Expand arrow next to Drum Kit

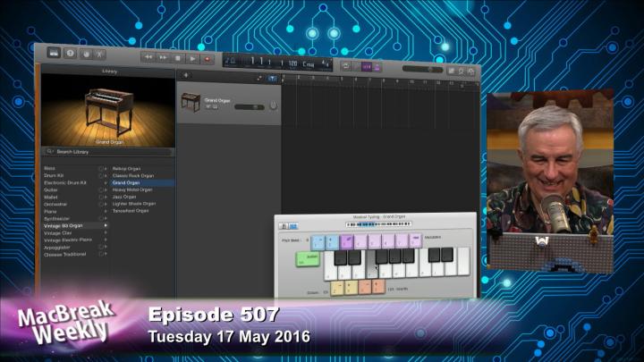[x=106, y=176]
